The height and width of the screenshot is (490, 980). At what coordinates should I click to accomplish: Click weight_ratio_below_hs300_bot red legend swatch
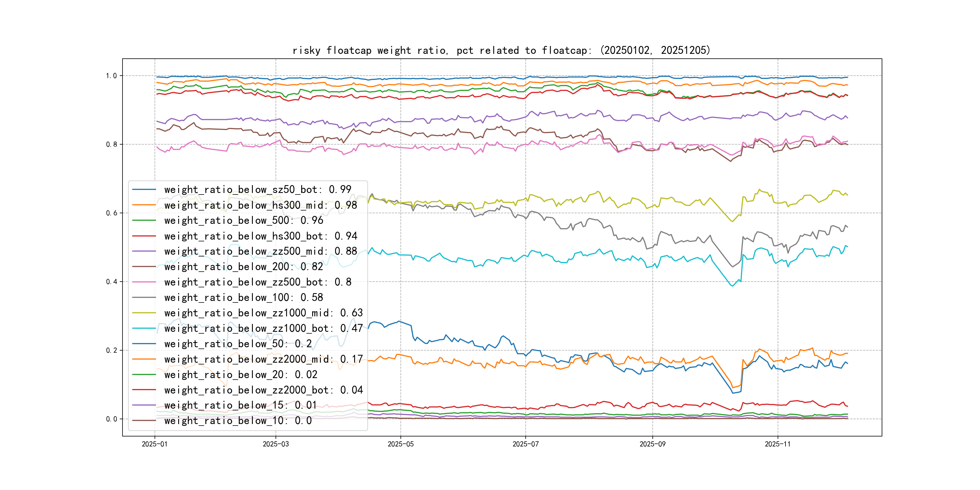144,236
